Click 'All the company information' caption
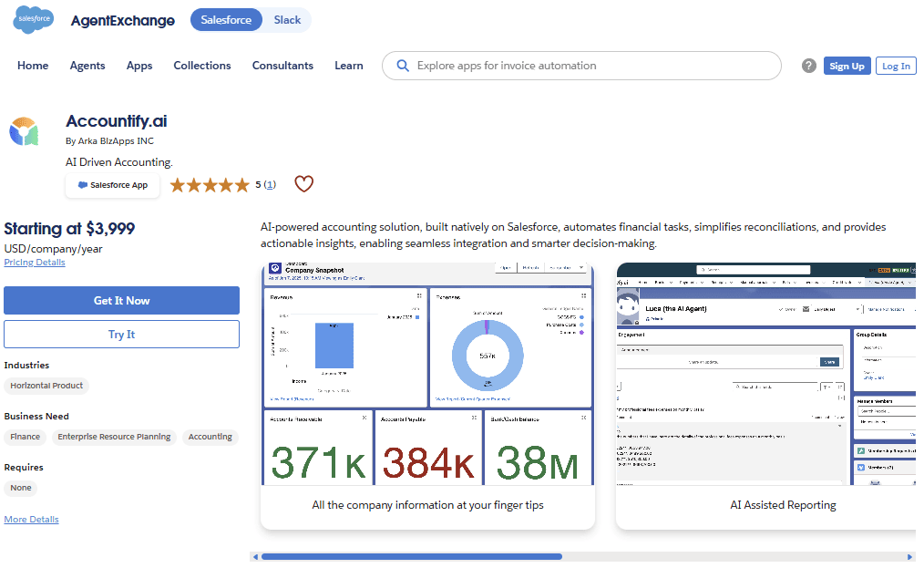 427,505
